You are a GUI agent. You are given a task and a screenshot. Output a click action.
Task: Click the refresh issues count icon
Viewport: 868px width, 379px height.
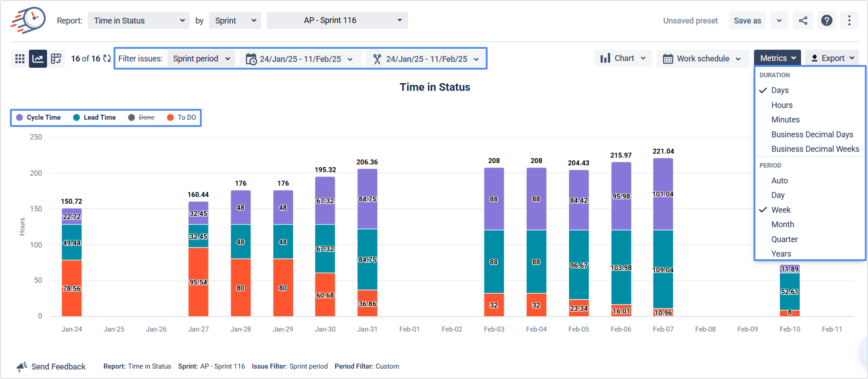[107, 58]
